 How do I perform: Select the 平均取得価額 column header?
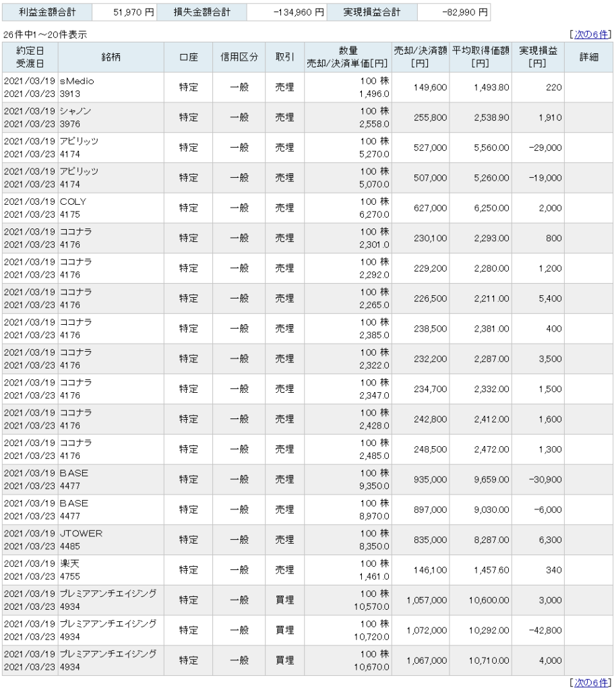pos(481,57)
